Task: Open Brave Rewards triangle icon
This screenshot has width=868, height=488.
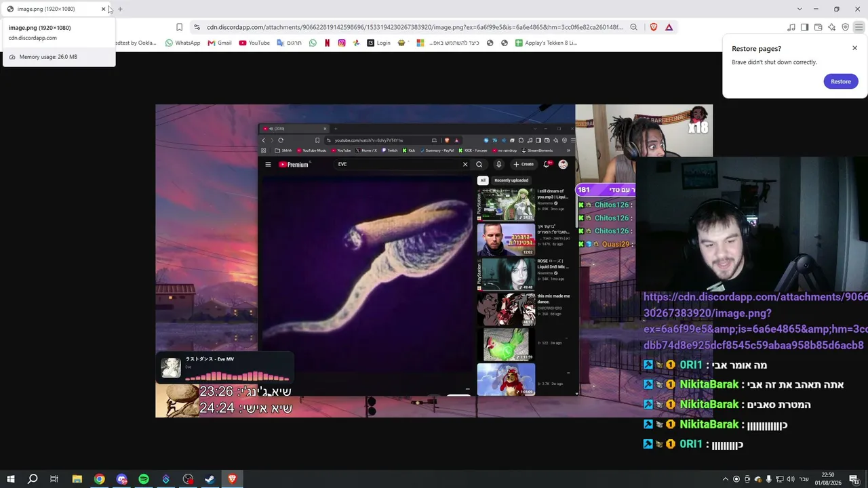Action: [x=669, y=27]
